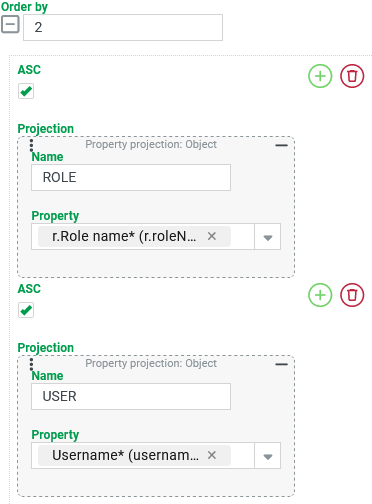The image size is (372, 504).
Task: Uncheck ASC for the ROLE ordering
Action: click(x=26, y=91)
